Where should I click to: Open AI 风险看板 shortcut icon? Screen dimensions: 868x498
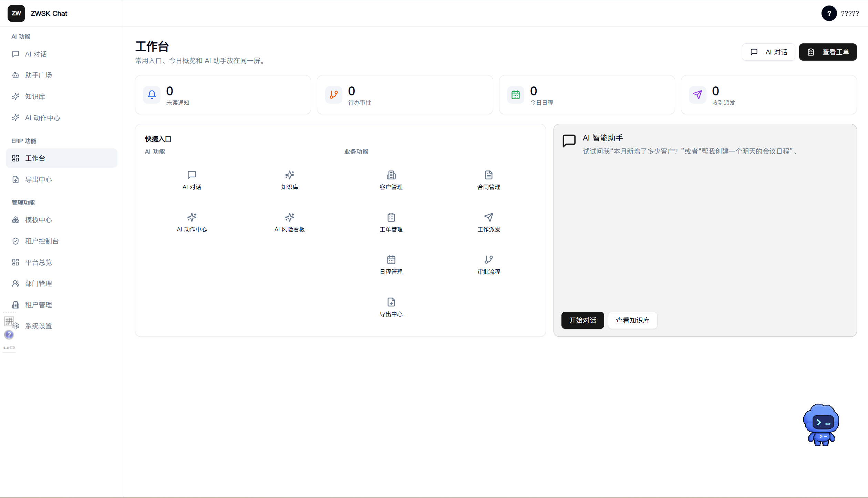pos(290,217)
